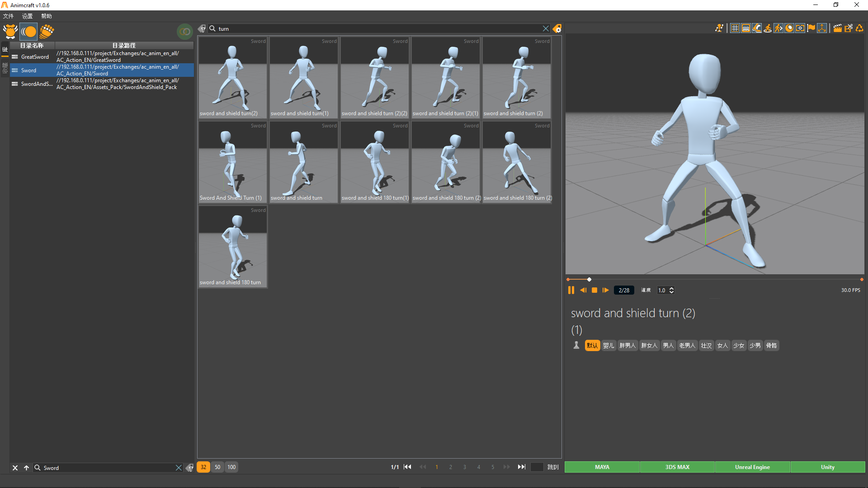Viewport: 868px width, 488px height.
Task: Open thumbnail Sword And Shield Turn (1)
Action: [233, 162]
